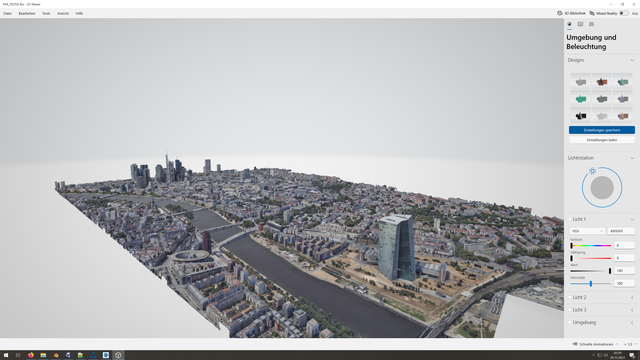Toggle the Mixed Reality switch
Viewport: 640px width, 360px height.
click(624, 13)
